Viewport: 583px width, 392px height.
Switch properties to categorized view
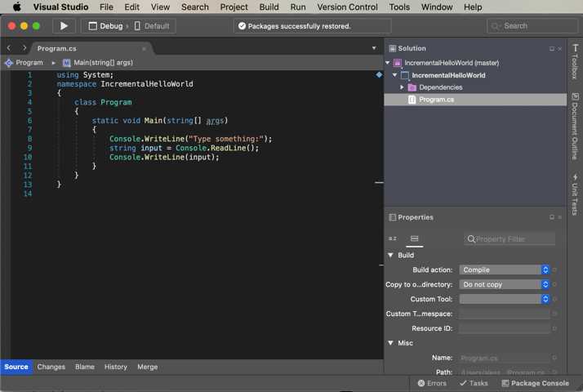(x=414, y=238)
